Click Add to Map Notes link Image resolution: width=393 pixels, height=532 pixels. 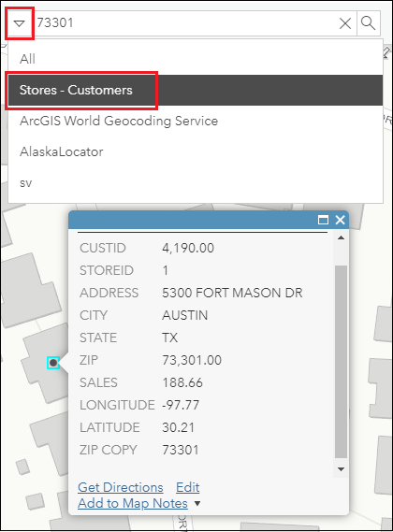click(133, 503)
